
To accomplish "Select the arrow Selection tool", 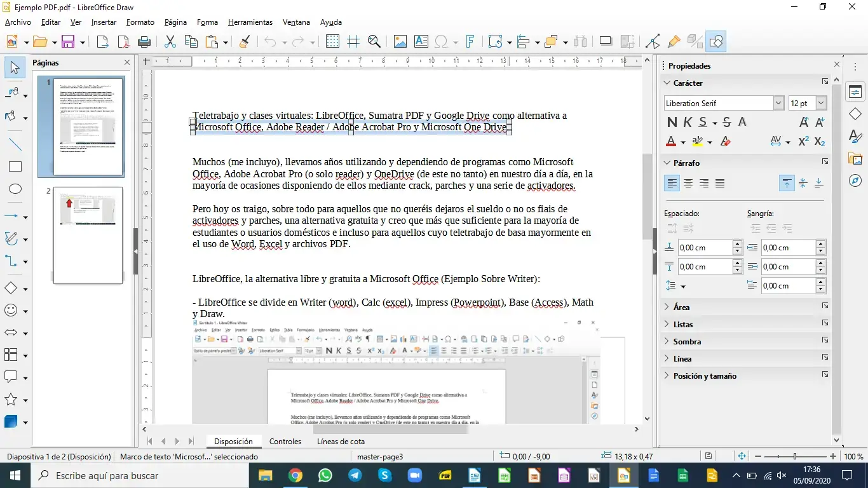I will [x=15, y=68].
